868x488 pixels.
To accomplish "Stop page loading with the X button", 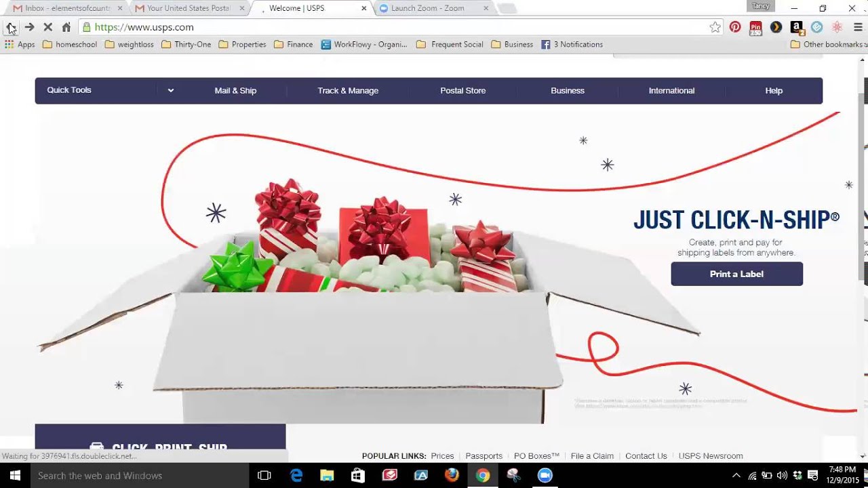I will point(48,27).
